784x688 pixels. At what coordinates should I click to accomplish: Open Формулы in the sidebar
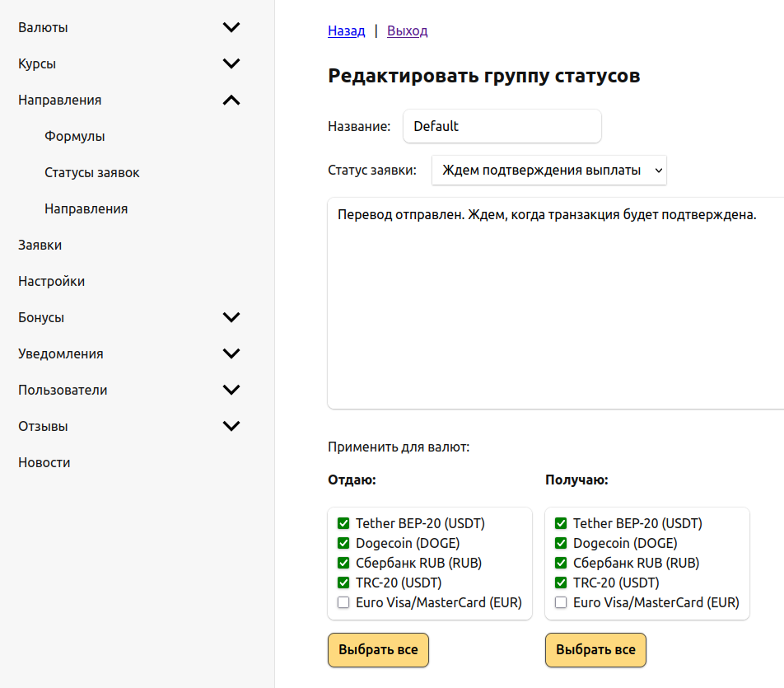75,136
